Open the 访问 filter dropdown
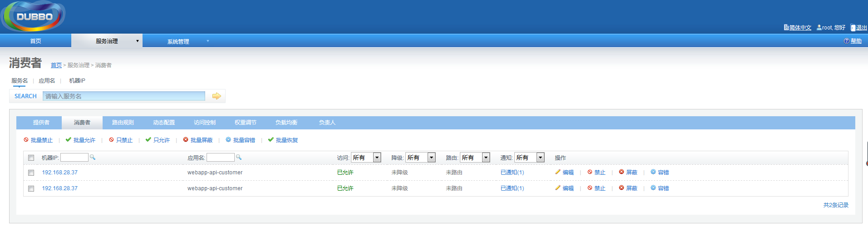Screen dimensions: 868x232 click(x=366, y=158)
